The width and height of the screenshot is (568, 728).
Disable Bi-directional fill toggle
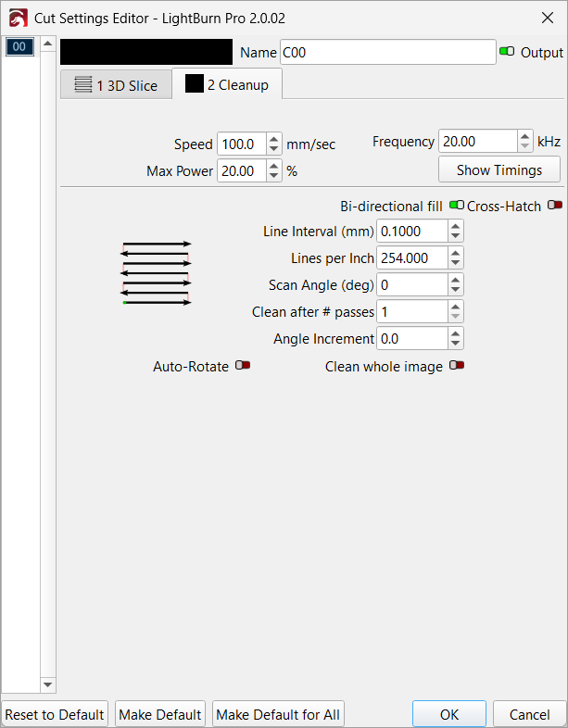[x=456, y=205]
